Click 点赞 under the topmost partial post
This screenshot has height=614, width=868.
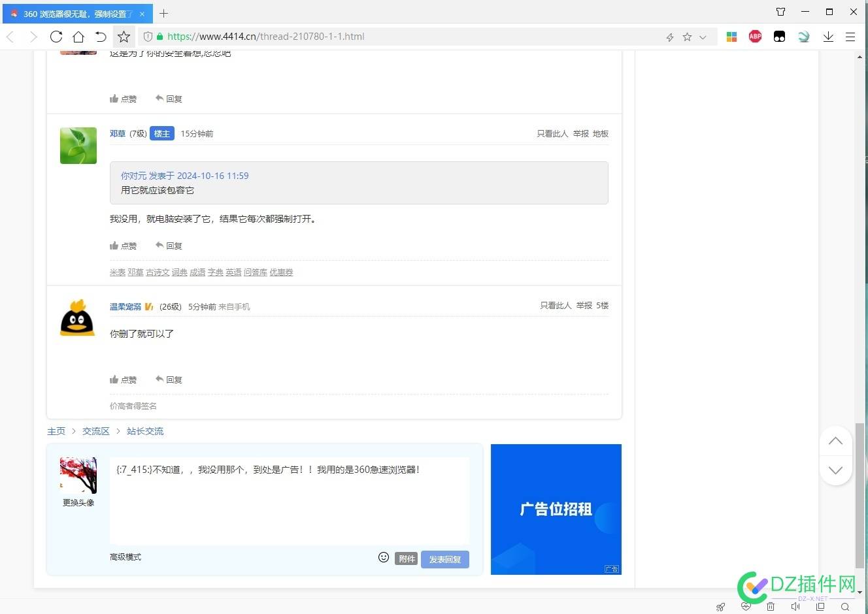click(123, 99)
